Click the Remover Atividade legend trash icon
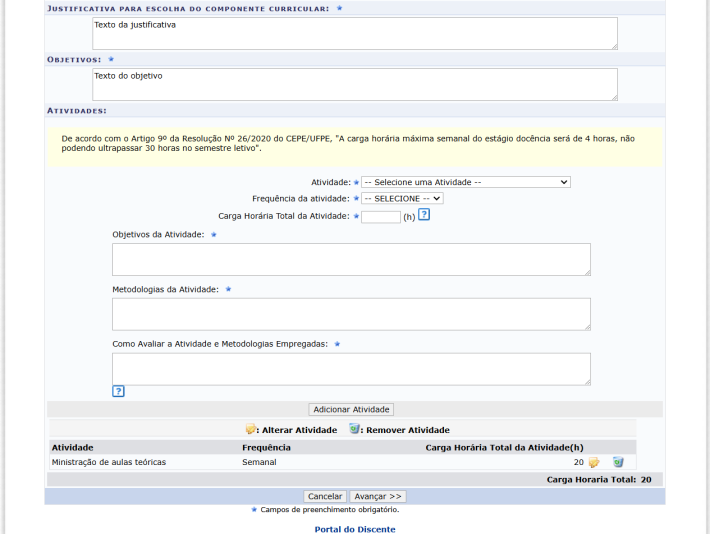The width and height of the screenshot is (710, 534). click(x=354, y=429)
